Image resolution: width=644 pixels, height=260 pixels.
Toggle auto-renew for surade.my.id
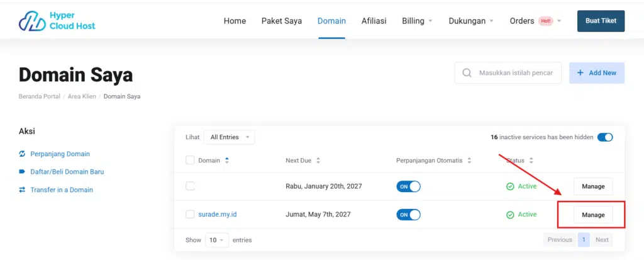click(408, 215)
